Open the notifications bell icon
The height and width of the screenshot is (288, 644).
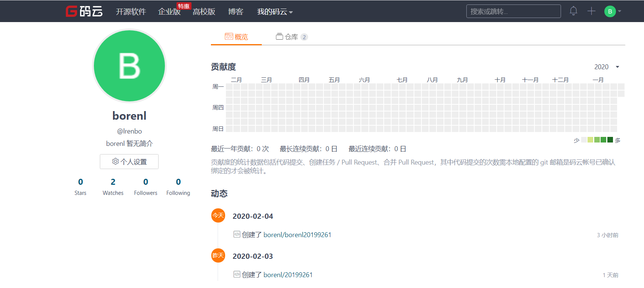[x=573, y=11]
